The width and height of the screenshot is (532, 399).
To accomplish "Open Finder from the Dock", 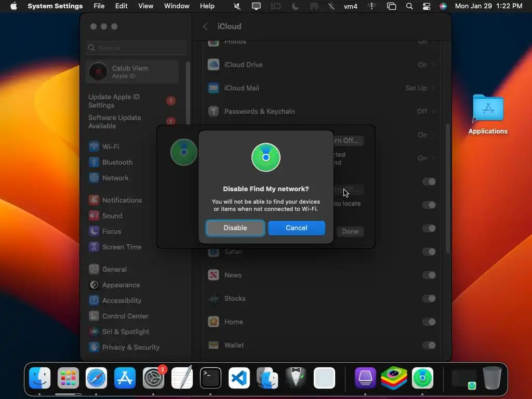I will (39, 378).
